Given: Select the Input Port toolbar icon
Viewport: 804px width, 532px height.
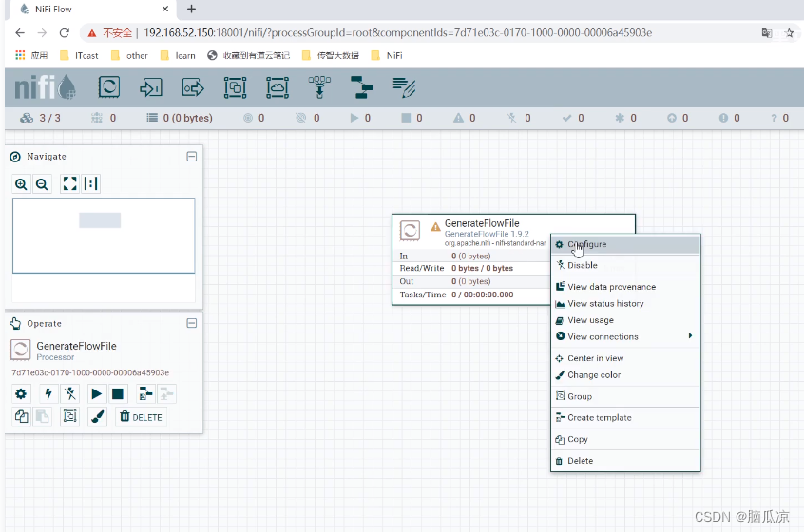Looking at the screenshot, I should point(151,87).
